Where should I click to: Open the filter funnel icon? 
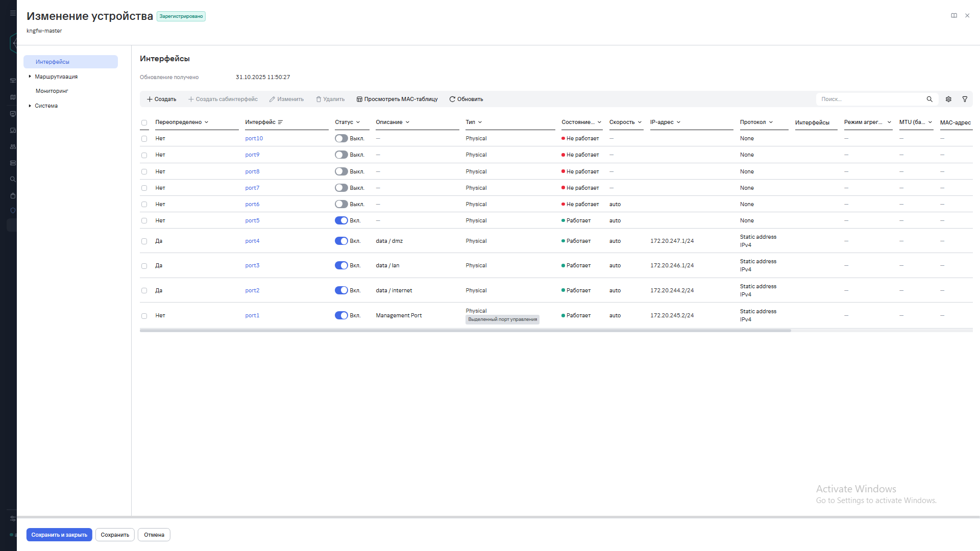[x=965, y=99]
